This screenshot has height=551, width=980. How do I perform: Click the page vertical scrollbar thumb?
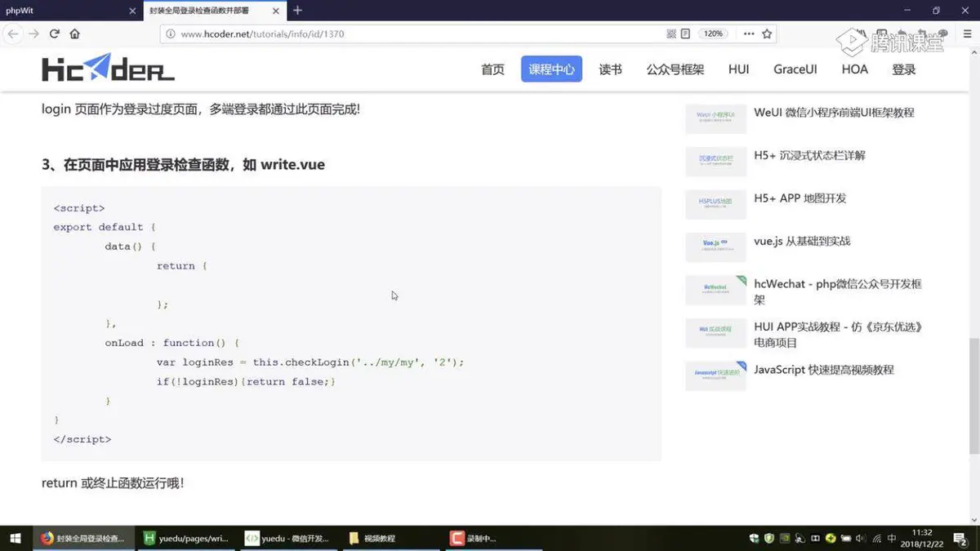[x=973, y=395]
